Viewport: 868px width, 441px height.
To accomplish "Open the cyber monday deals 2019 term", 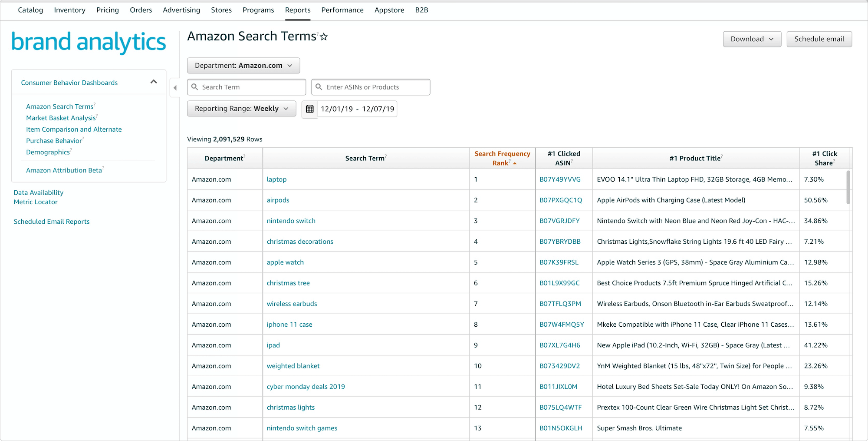I will (306, 387).
